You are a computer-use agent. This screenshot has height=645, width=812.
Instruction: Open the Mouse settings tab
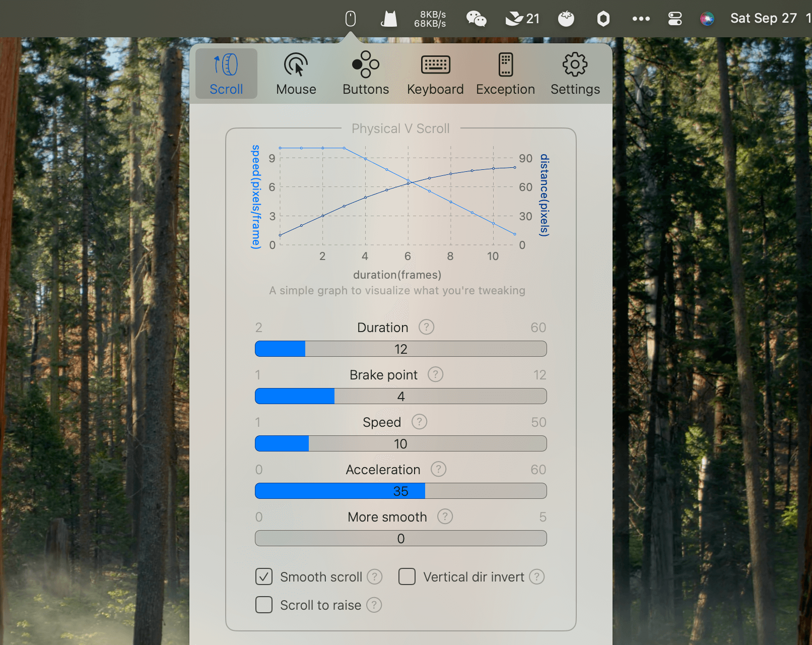296,74
